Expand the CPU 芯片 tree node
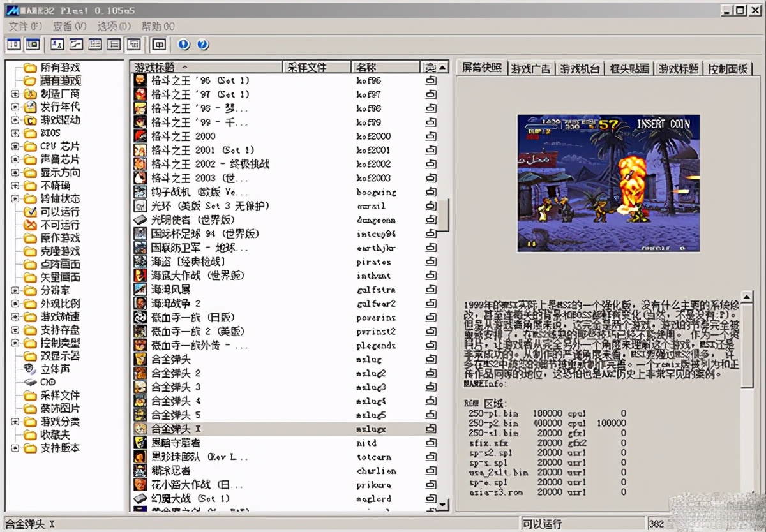This screenshot has height=532, width=766. click(14, 146)
